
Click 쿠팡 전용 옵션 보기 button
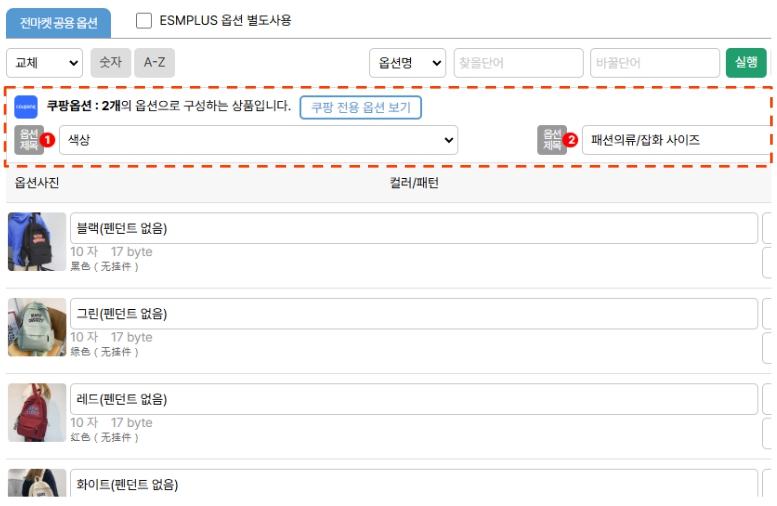361,107
